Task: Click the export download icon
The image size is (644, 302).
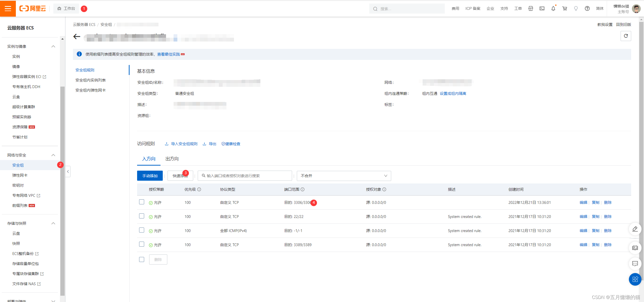Action: (204, 144)
